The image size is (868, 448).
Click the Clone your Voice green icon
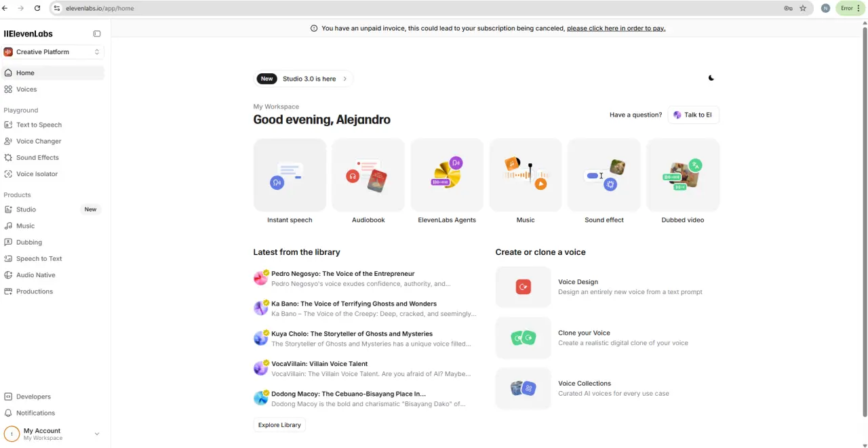(523, 338)
